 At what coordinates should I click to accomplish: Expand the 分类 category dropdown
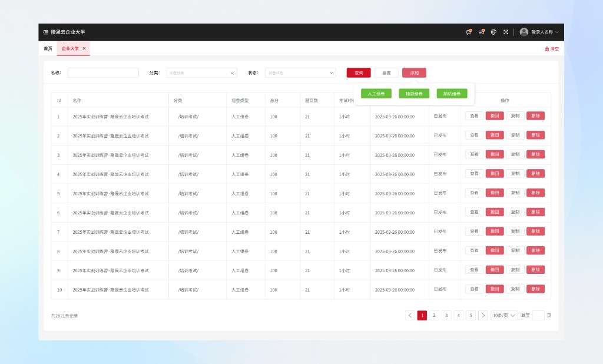pyautogui.click(x=201, y=73)
